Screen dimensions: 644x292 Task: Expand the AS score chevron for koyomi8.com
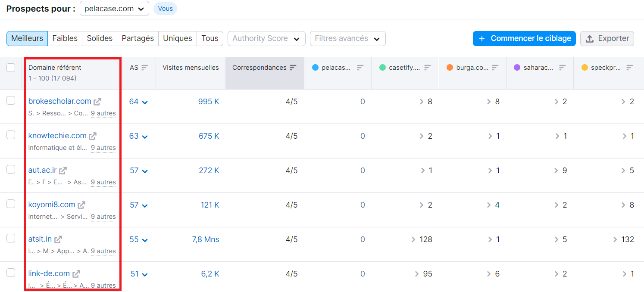click(144, 205)
